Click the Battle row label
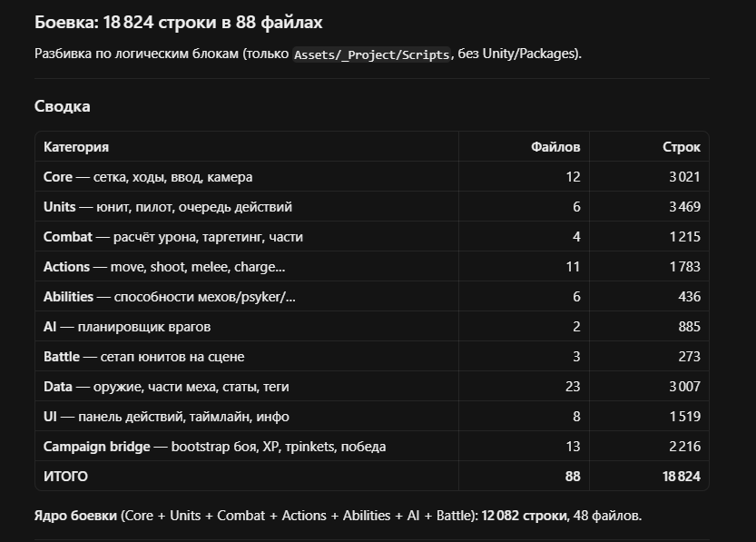The height and width of the screenshot is (542, 756). click(143, 357)
